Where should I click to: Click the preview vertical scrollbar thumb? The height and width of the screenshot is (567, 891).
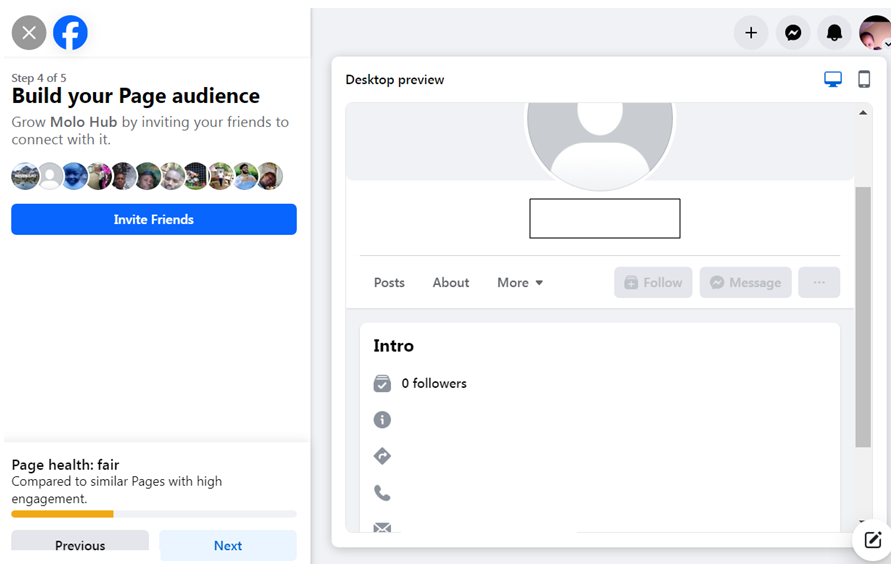863,317
